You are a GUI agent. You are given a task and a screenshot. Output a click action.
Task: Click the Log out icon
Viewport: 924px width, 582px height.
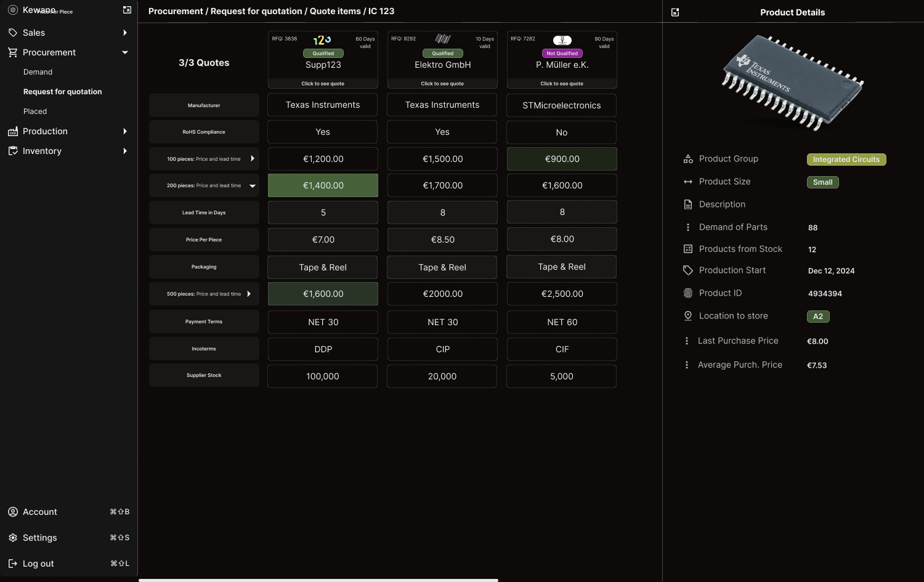click(13, 564)
